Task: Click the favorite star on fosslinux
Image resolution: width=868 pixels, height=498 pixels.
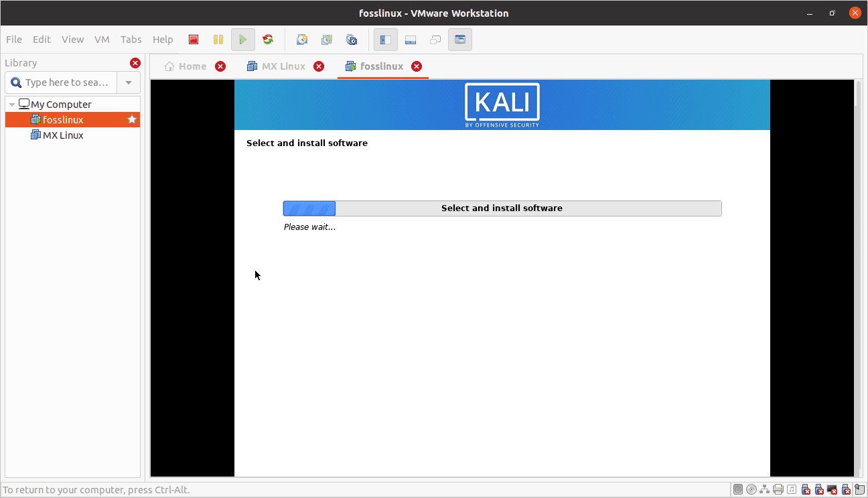Action: pyautogui.click(x=132, y=119)
